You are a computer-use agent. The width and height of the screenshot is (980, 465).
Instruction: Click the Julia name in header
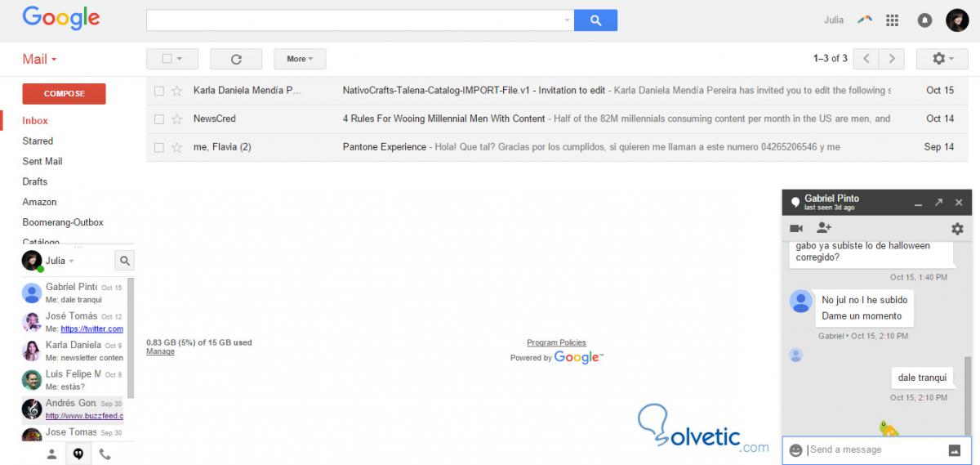[834, 20]
